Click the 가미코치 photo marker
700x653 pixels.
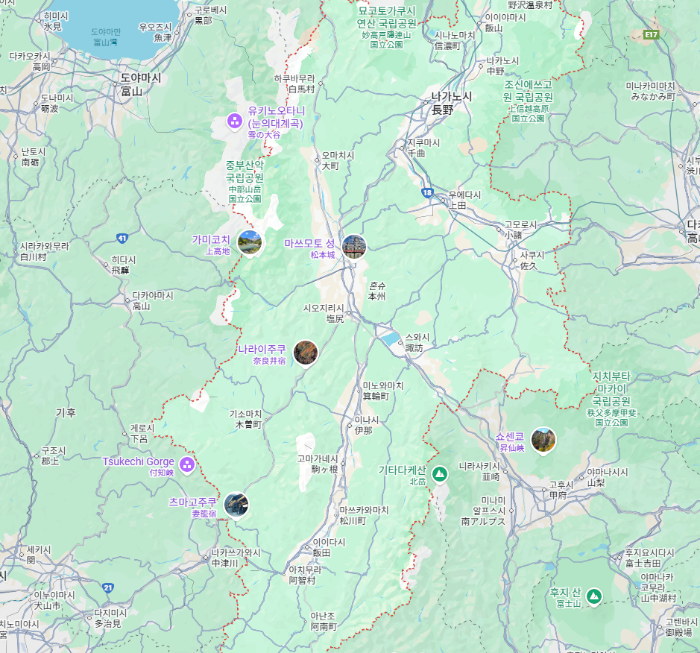[250, 243]
